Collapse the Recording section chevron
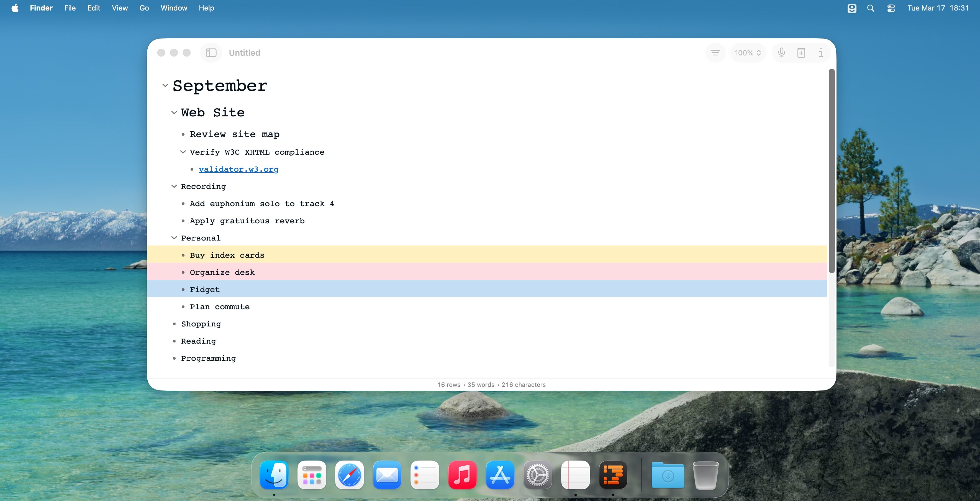Viewport: 980px width, 501px height. [174, 186]
